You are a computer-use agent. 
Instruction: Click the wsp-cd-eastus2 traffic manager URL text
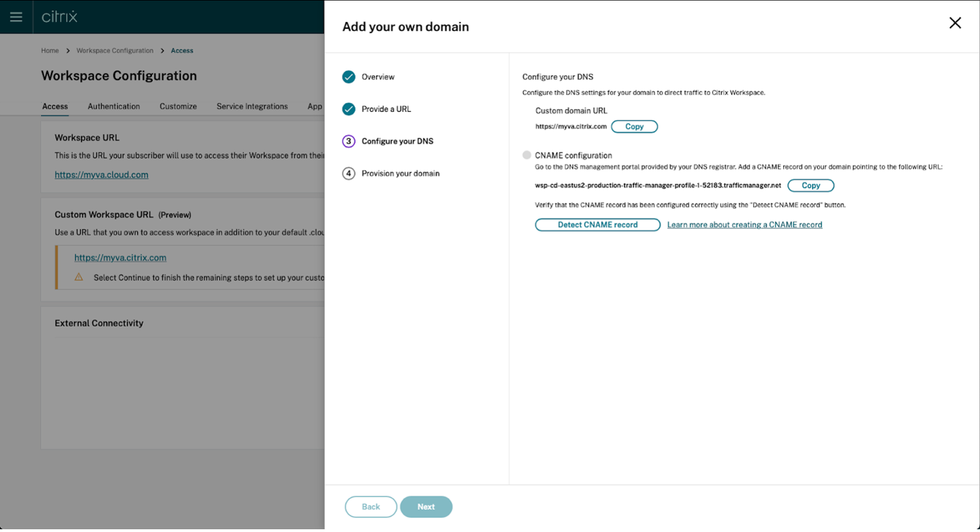point(658,186)
